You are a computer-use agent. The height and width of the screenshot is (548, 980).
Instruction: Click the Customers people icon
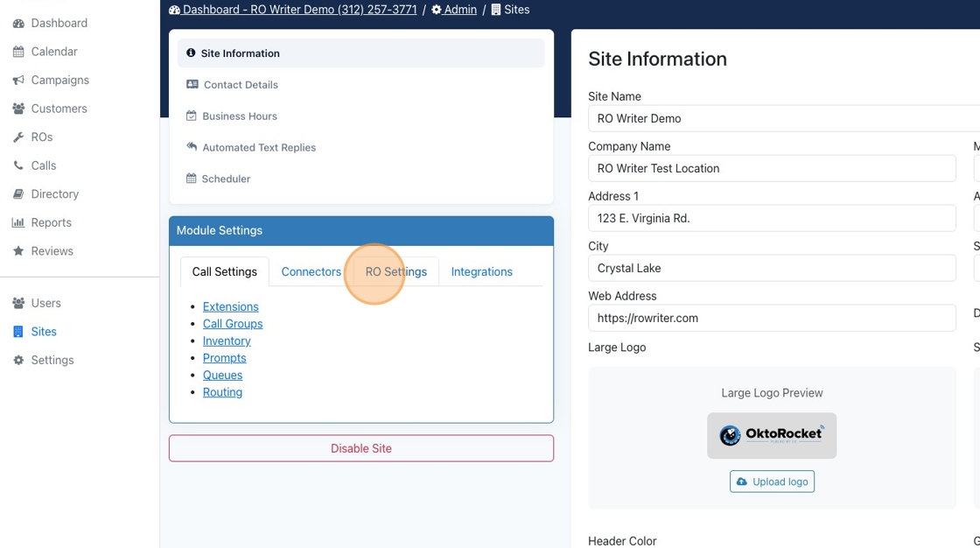click(x=18, y=109)
